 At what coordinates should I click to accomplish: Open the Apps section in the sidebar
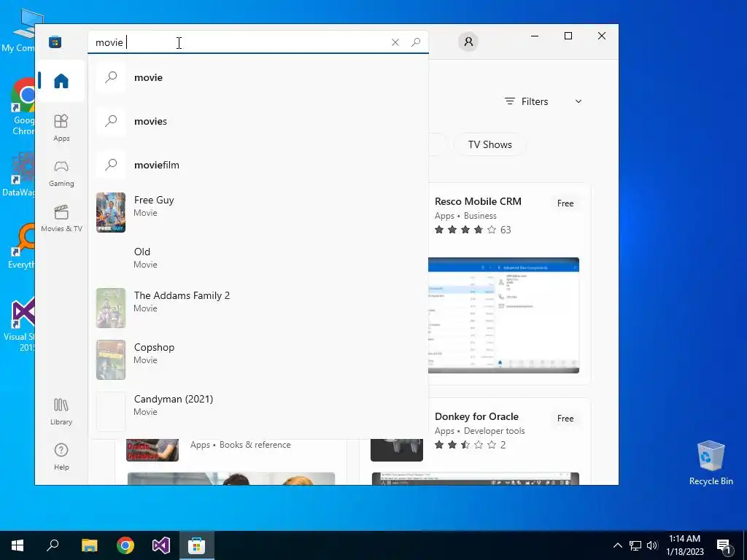click(61, 128)
